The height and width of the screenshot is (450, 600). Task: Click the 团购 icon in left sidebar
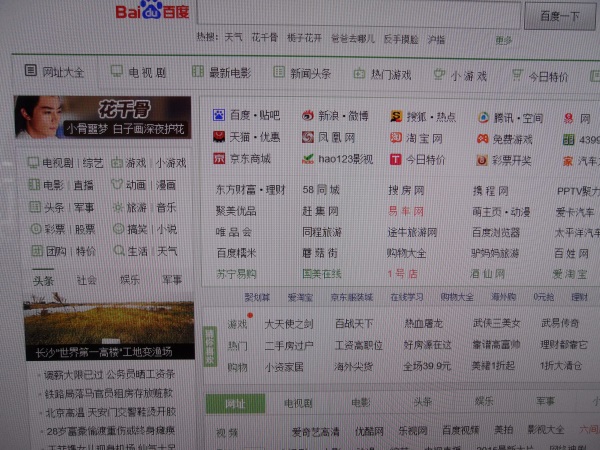point(37,251)
